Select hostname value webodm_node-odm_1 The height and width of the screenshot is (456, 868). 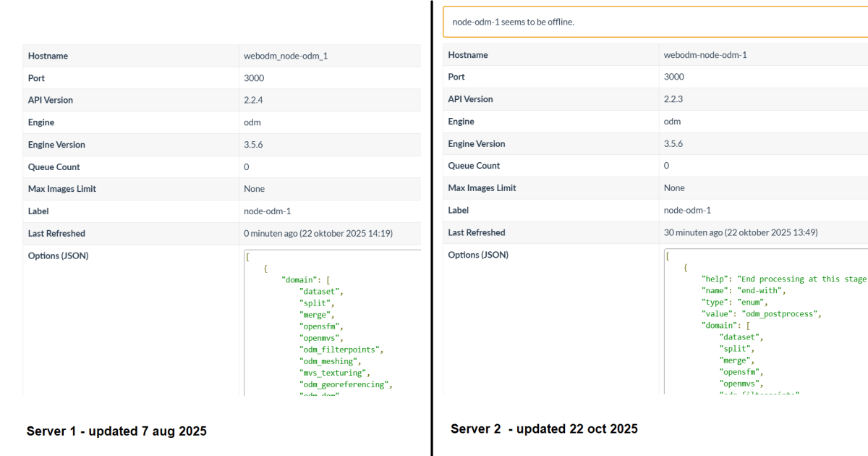(x=286, y=56)
